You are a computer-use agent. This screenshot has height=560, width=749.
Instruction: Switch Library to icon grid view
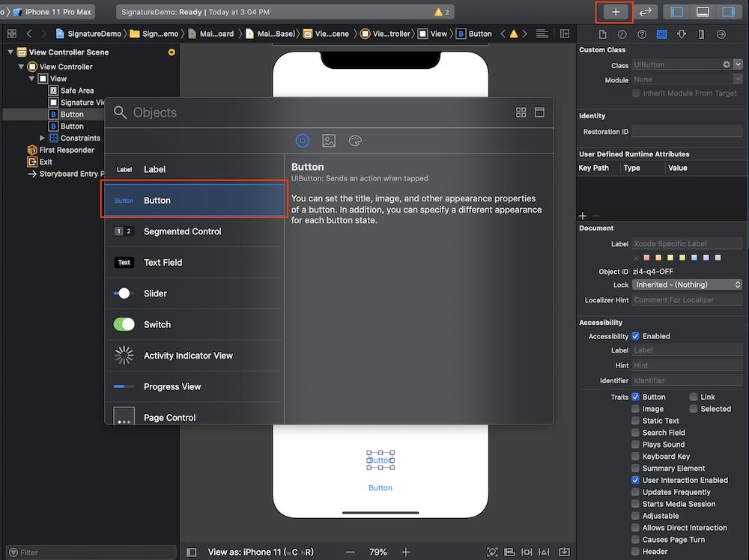click(x=521, y=112)
